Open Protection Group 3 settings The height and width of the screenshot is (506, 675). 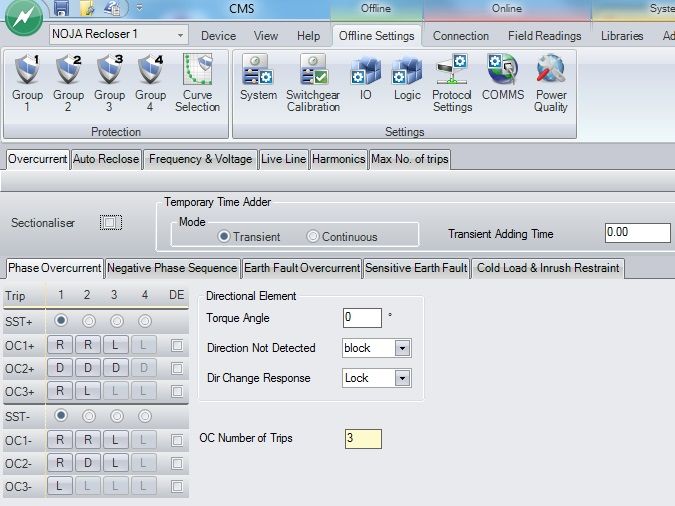(109, 83)
